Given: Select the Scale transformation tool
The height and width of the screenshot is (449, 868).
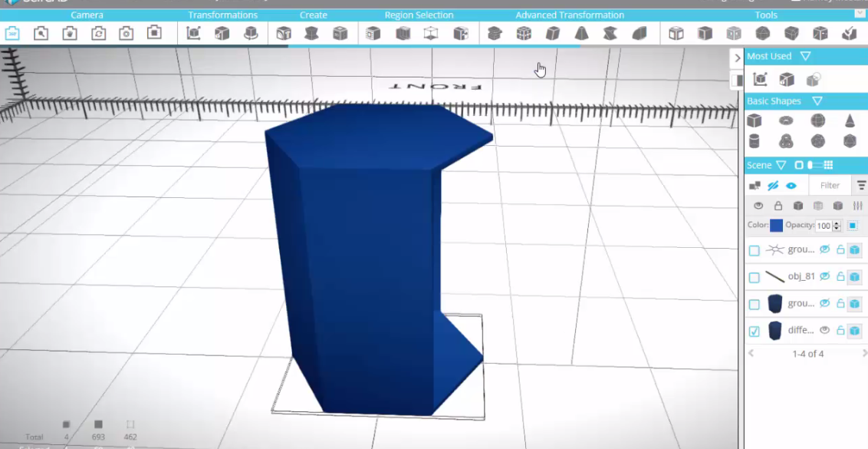Looking at the screenshot, I should pyautogui.click(x=222, y=33).
